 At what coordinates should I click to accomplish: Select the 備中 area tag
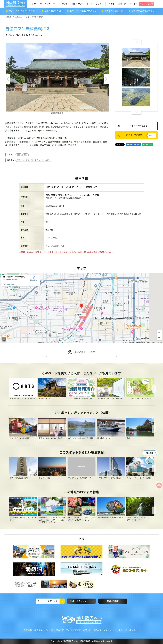[19, 155]
